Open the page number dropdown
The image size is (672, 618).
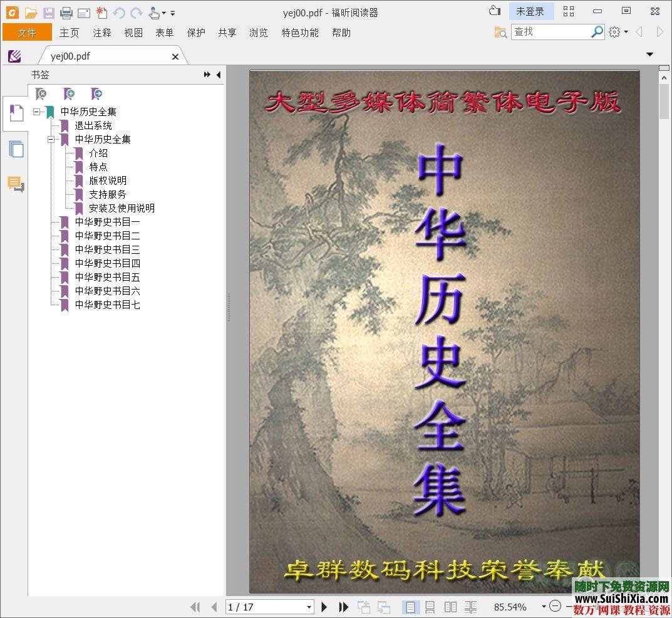coord(308,606)
